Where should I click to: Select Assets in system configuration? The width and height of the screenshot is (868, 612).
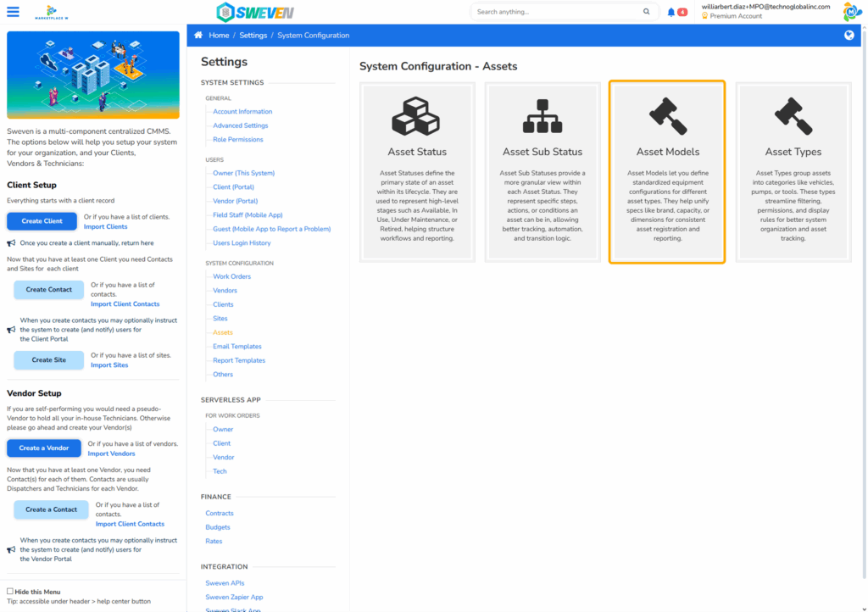(223, 332)
